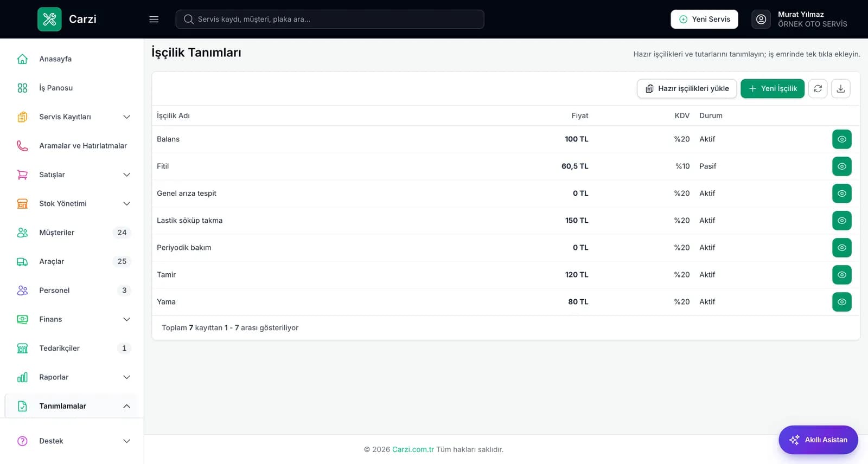Click the eye icon for Balans row
This screenshot has width=868, height=464.
841,139
